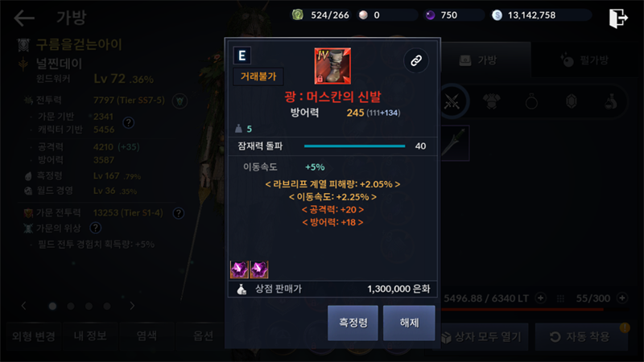The width and height of the screenshot is (644, 362).
Task: Open the item link chain icon
Action: point(416,61)
